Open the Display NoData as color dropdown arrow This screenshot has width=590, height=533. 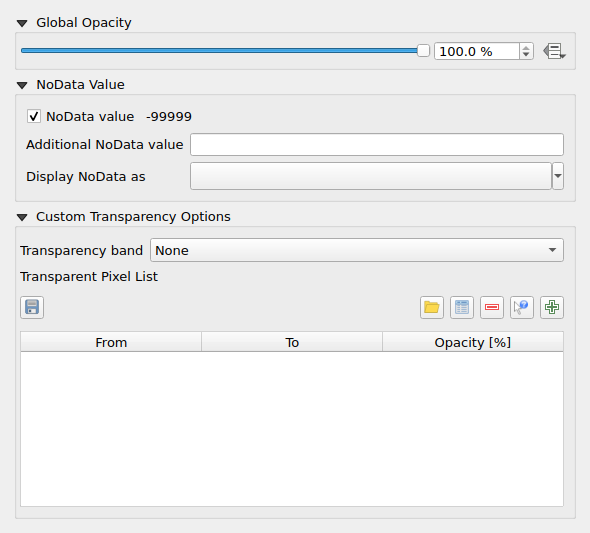point(558,176)
